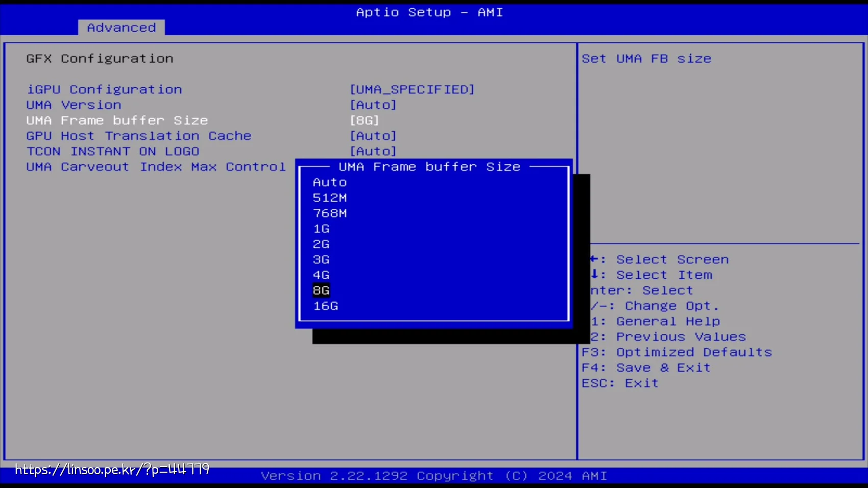Click Change Opt. key hint
Image resolution: width=868 pixels, height=488 pixels.
click(655, 306)
